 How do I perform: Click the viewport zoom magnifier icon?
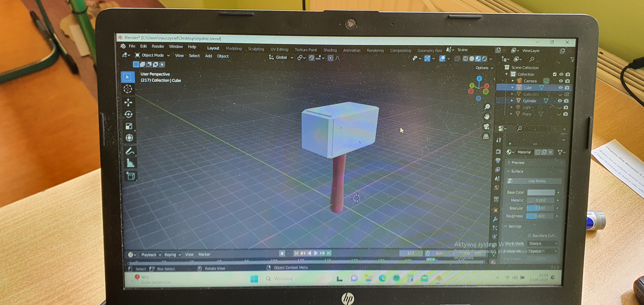(487, 107)
